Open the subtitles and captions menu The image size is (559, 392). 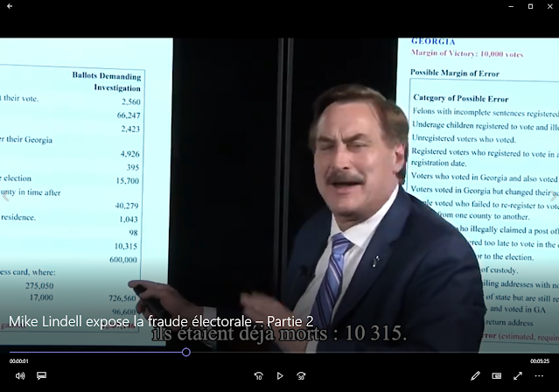point(41,375)
